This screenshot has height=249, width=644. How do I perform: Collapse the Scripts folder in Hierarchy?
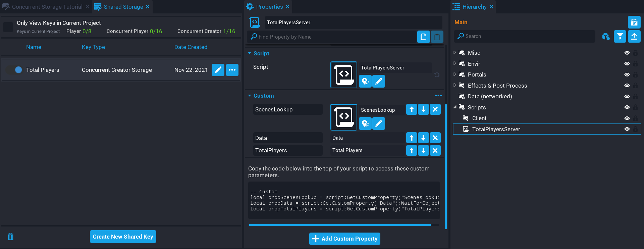[455, 107]
